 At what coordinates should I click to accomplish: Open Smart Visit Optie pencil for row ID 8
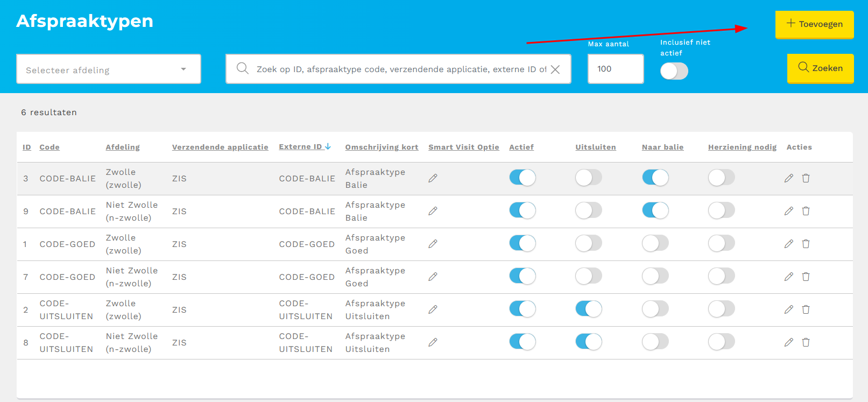point(433,342)
